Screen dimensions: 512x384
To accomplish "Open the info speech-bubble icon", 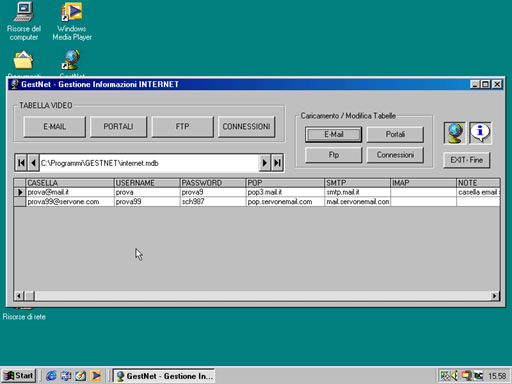I will pos(480,133).
